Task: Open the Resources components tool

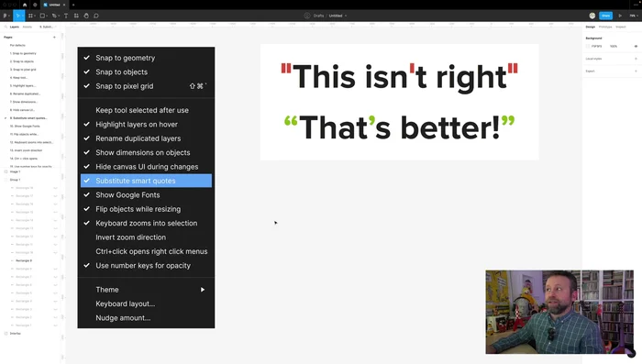Action: pos(76,16)
